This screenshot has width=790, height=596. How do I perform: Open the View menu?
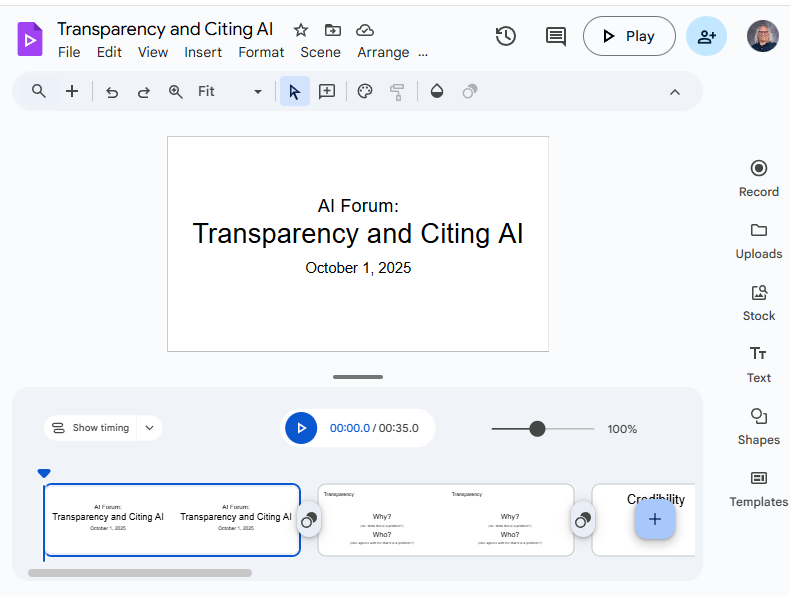[x=153, y=52]
